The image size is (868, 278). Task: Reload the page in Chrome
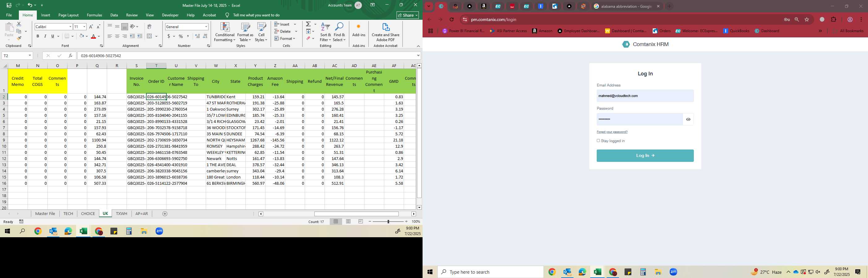452,19
